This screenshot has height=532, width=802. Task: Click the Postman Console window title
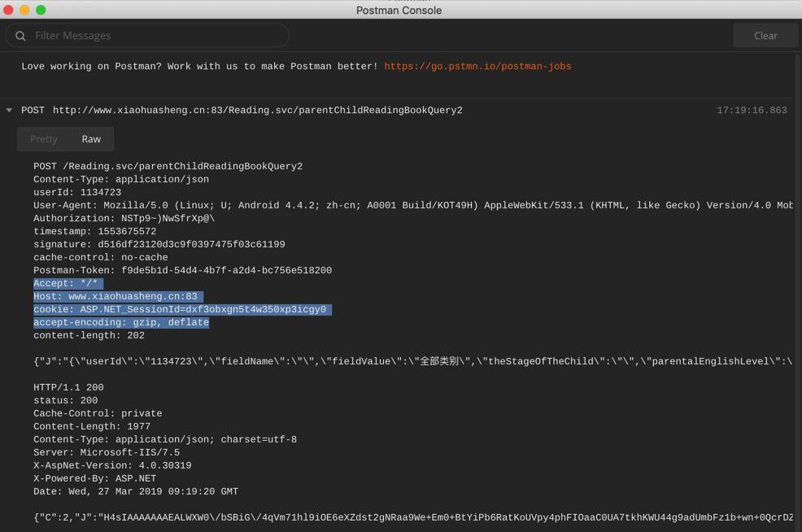[x=399, y=11]
